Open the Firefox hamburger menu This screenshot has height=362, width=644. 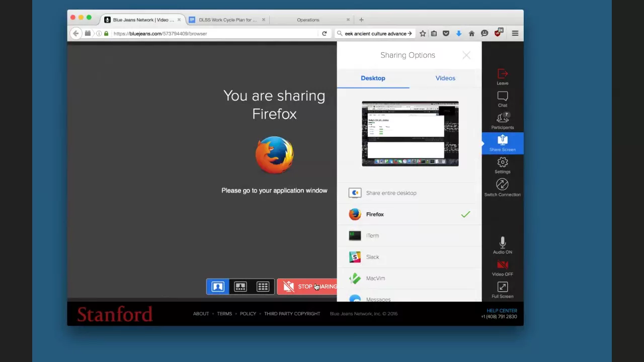[515, 34]
